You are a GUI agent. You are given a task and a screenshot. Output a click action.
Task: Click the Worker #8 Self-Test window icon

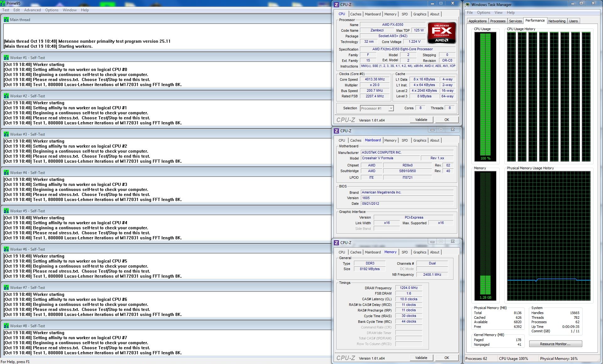tap(6, 326)
